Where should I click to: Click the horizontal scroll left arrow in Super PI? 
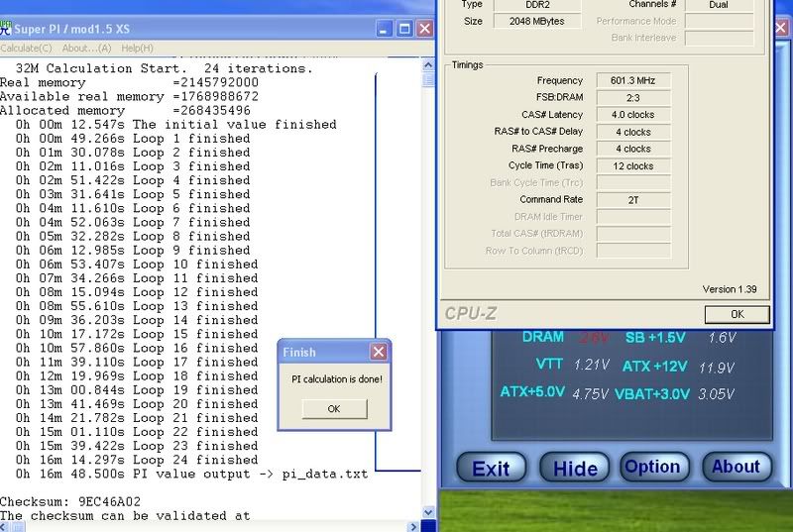pyautogui.click(x=4, y=526)
